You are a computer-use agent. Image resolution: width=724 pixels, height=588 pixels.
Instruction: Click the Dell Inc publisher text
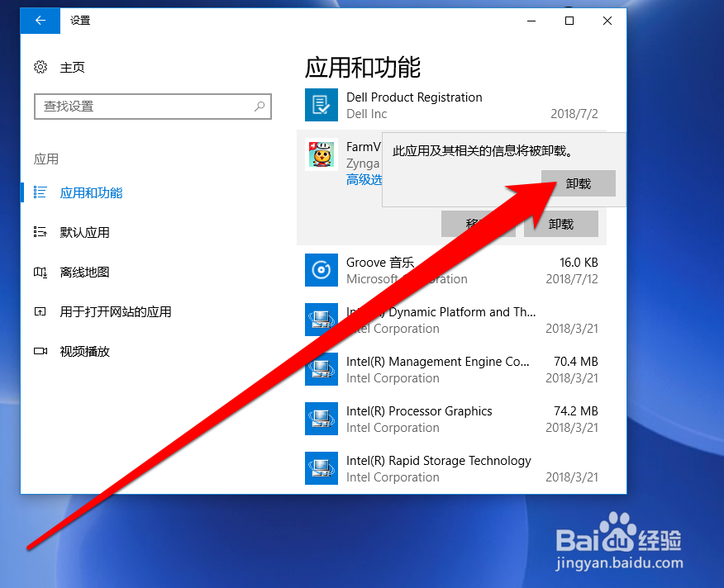point(367,113)
